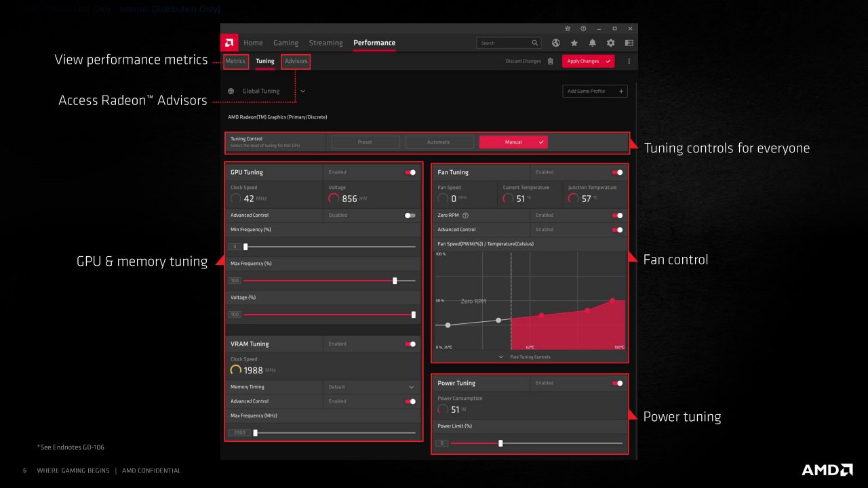This screenshot has height=488, width=868.
Task: Click the GPU voltage 856 mV reading
Action: point(348,199)
